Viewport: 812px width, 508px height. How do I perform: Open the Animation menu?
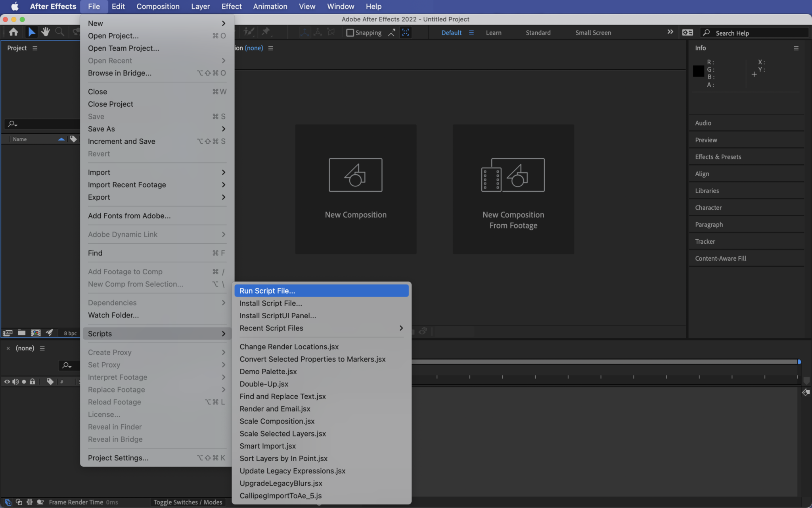[270, 6]
